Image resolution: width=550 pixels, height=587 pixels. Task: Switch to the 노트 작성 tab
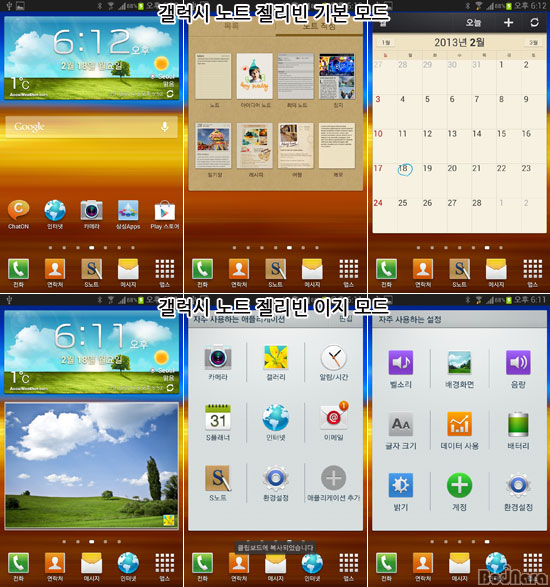(319, 26)
